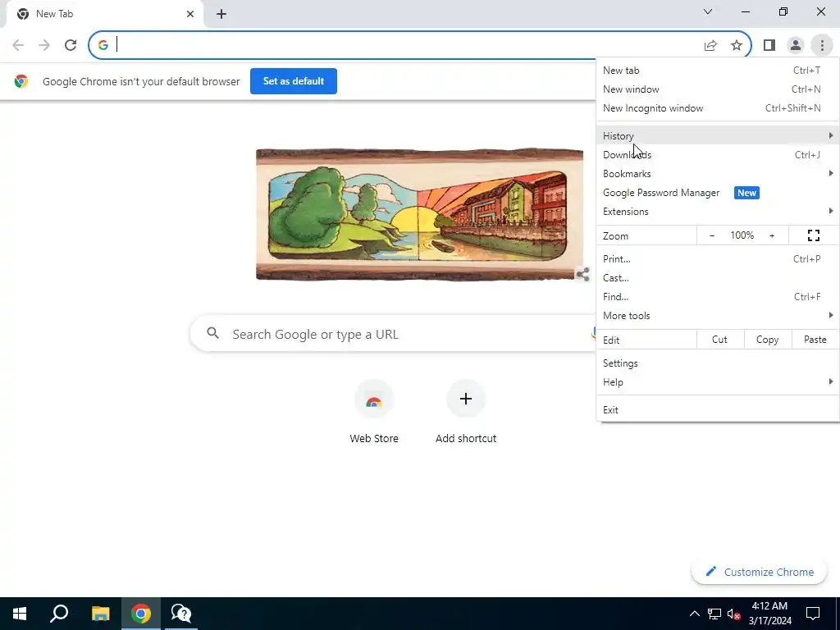The image size is (840, 630).
Task: Close the New Tab tab
Action: 190,14
